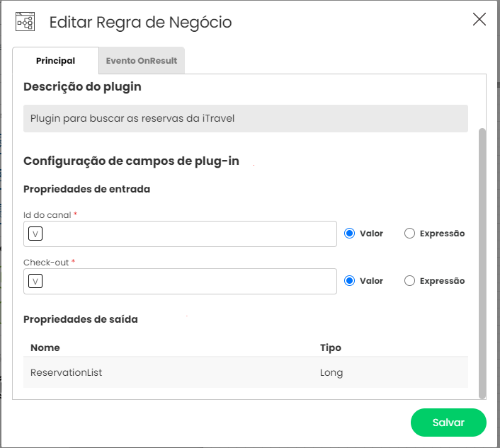The height and width of the screenshot is (448, 500).
Task: Click the V value icon in Check-out
Action: point(35,281)
